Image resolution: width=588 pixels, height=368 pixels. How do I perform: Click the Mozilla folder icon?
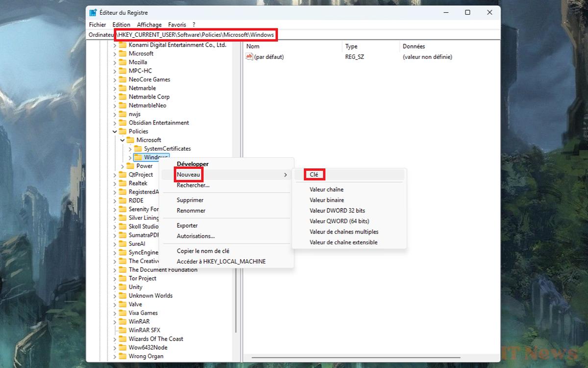pyautogui.click(x=122, y=62)
